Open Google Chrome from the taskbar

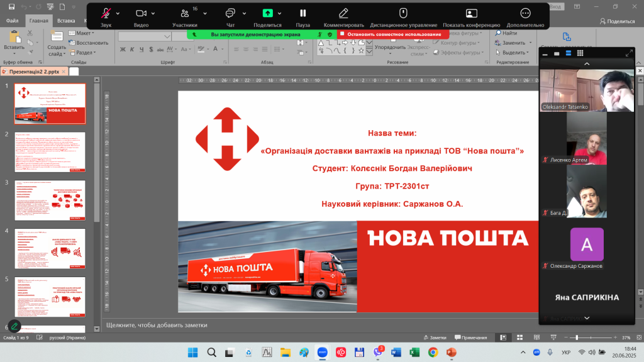433,352
